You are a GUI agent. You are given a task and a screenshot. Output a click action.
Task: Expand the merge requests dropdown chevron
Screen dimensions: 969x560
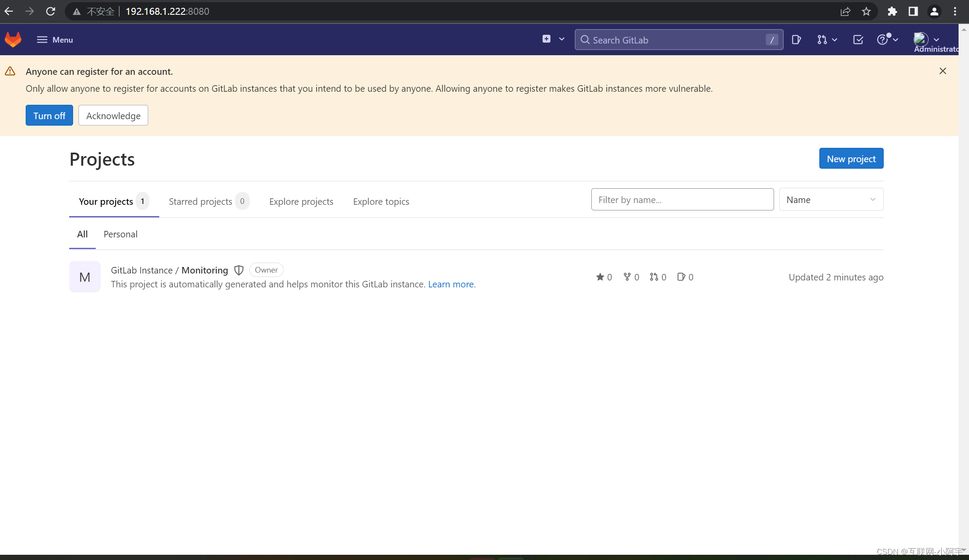(x=835, y=40)
